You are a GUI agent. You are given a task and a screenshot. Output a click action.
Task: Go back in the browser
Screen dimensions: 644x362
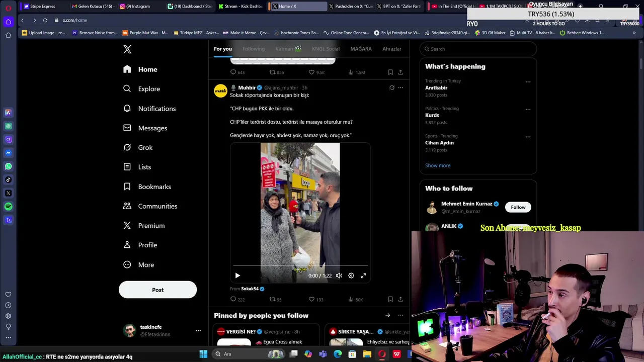(x=22, y=20)
